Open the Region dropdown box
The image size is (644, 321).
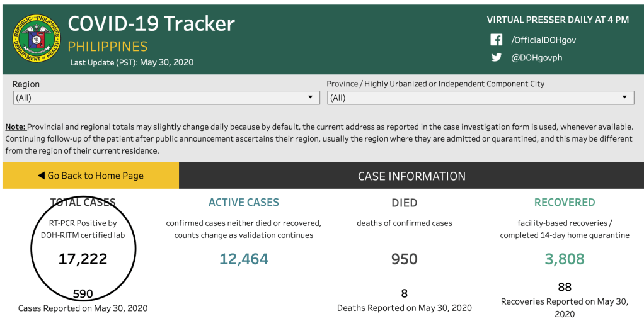(166, 98)
